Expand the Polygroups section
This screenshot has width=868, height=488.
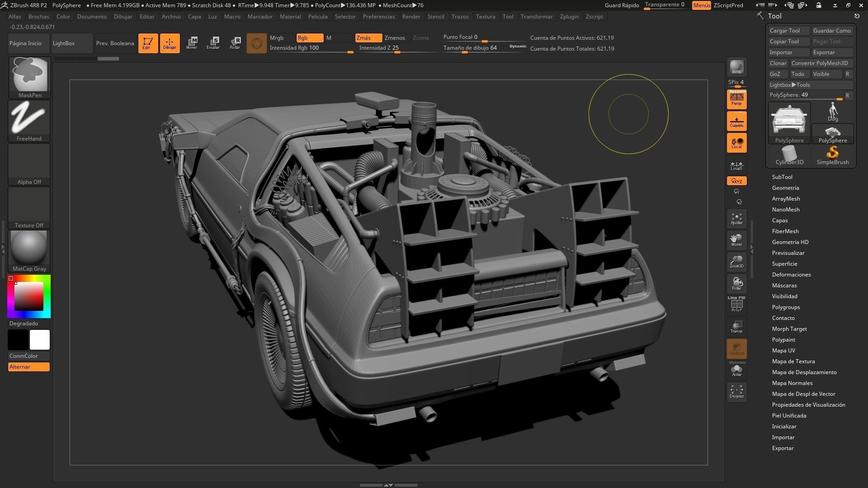786,307
